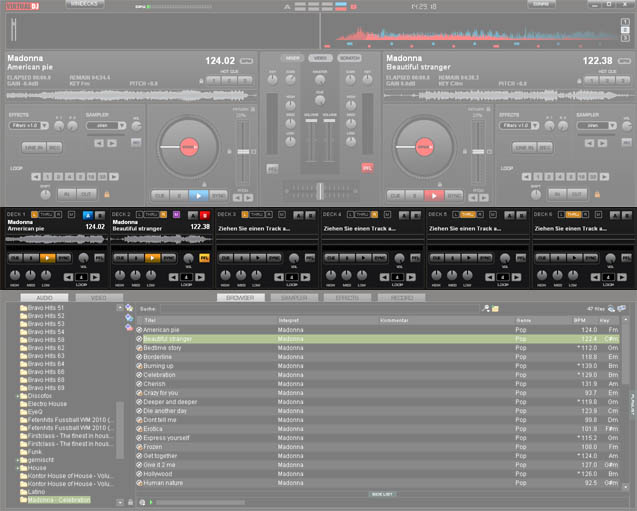
Task: Click the crossfader handle in the mixer
Action: click(320, 191)
